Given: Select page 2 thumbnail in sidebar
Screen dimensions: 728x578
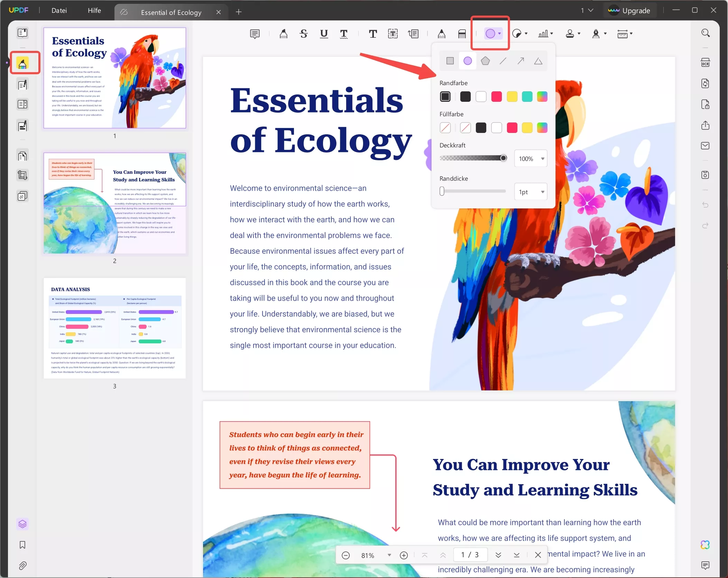Looking at the screenshot, I should (114, 207).
